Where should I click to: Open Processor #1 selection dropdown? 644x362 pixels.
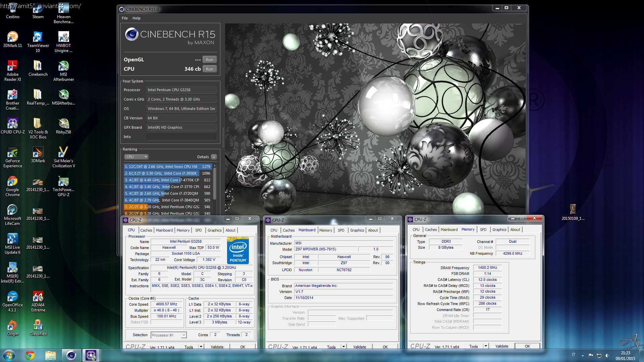pyautogui.click(x=168, y=335)
